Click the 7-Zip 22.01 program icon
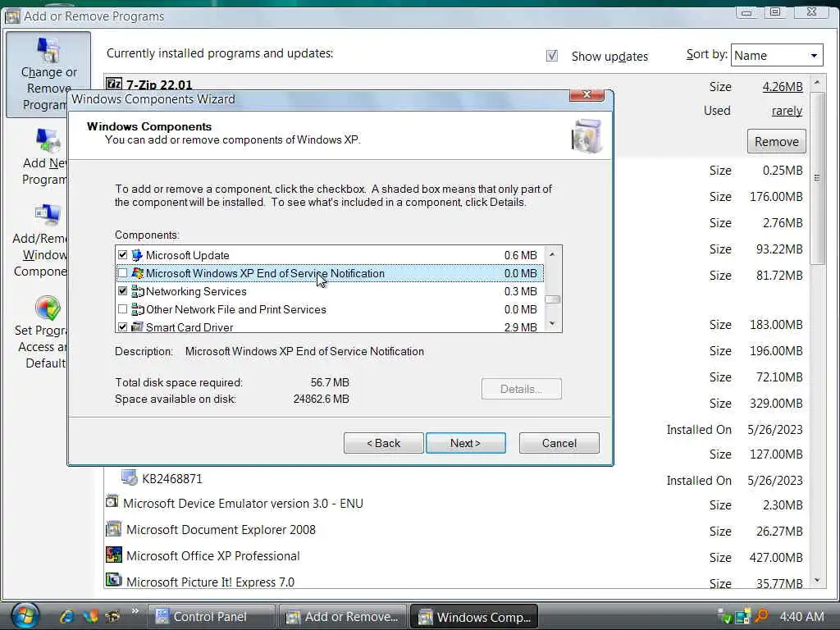 pyautogui.click(x=113, y=84)
